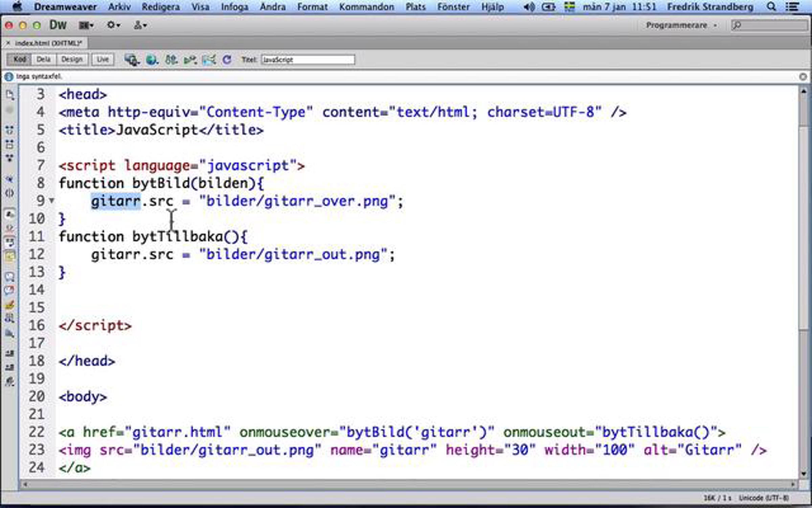Switch to Design view mode
Viewport: 812px width, 508px height.
[x=72, y=60]
